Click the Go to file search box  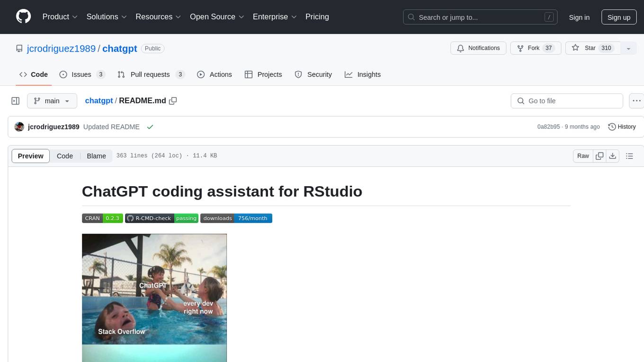[567, 101]
